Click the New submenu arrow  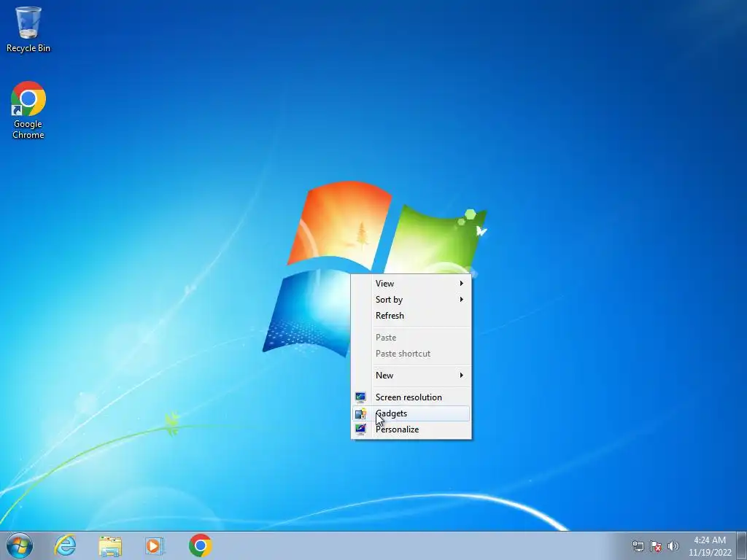pos(461,376)
